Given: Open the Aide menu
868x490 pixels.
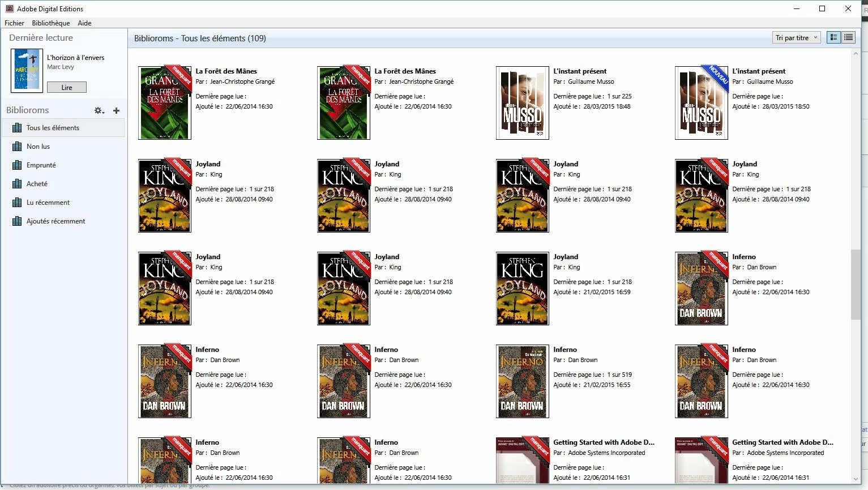Looking at the screenshot, I should (x=84, y=23).
